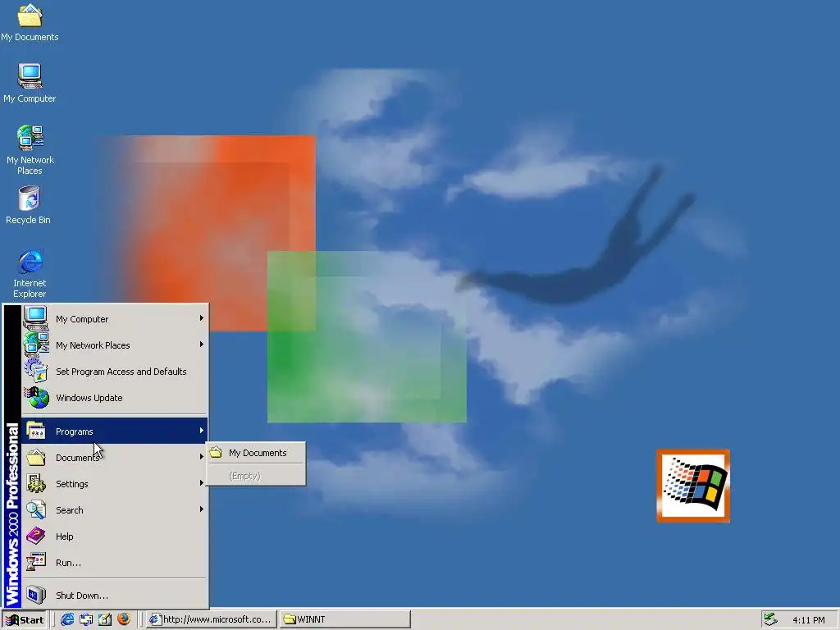Click the Windows flag logo on desktop

(x=693, y=486)
